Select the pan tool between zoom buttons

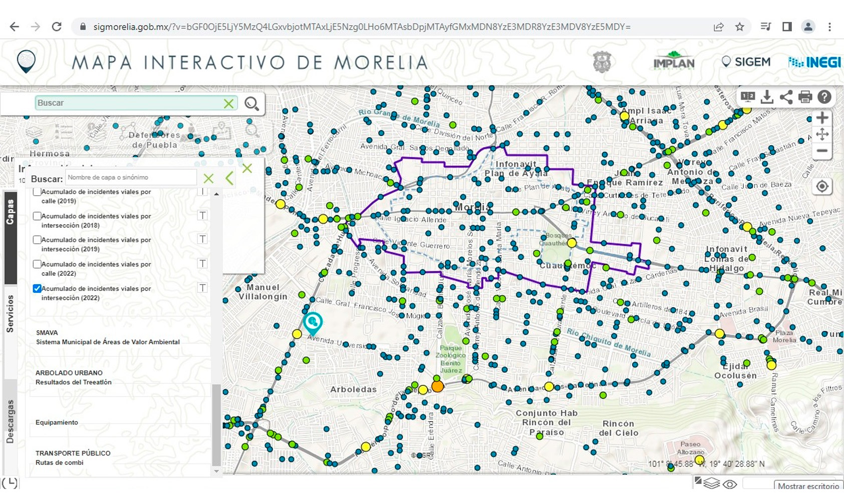coord(822,134)
